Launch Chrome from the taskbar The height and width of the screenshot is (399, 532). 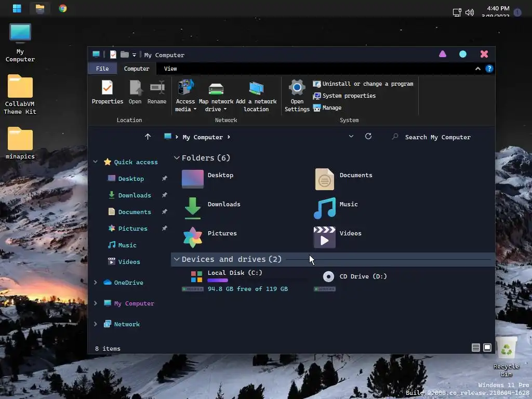pos(63,8)
